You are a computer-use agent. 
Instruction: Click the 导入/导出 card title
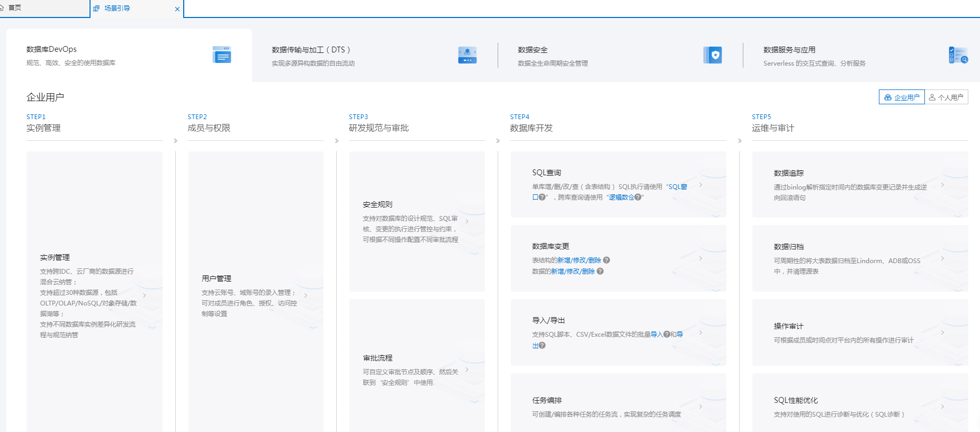[549, 320]
